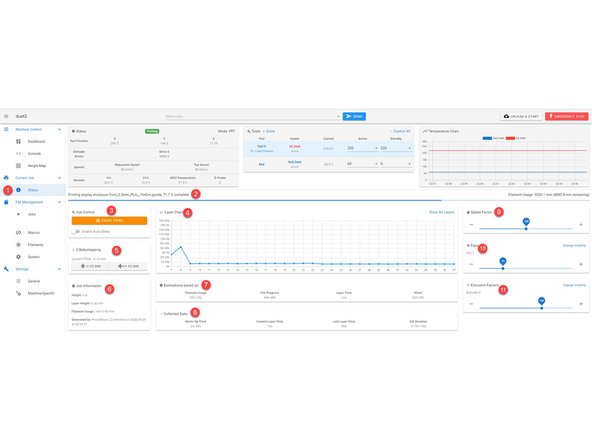592x444 pixels.
Task: Open Tool 0 standby temperature dropdown
Action: tap(409, 148)
